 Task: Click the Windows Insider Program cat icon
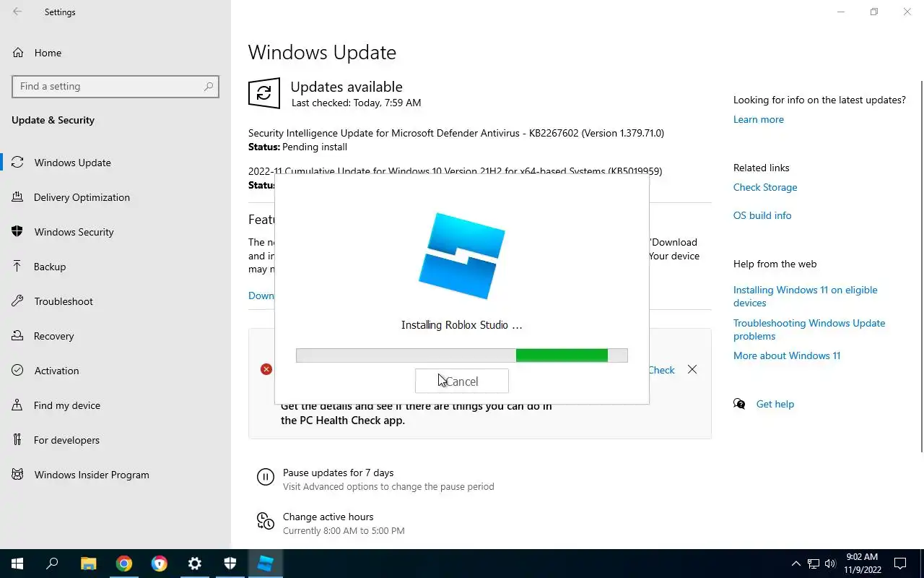(18, 475)
